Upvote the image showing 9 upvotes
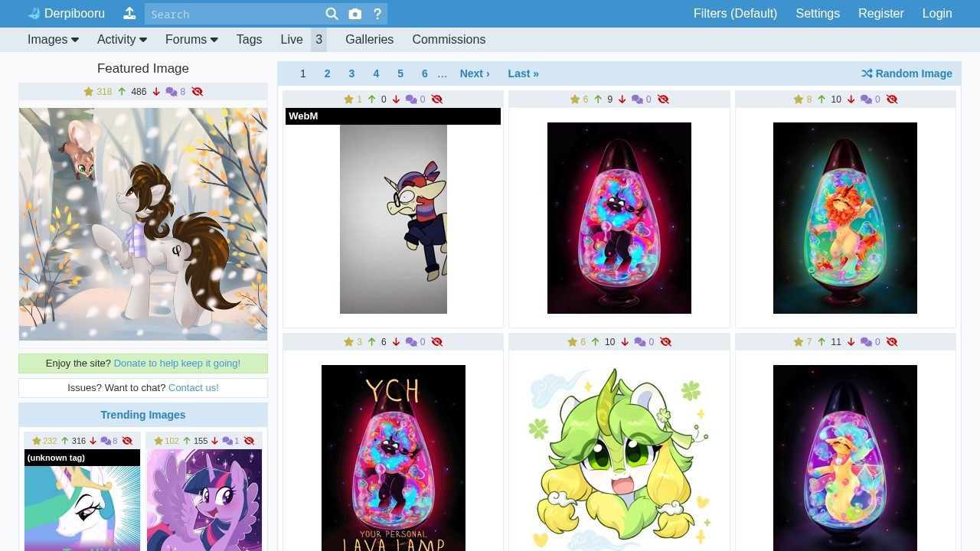The width and height of the screenshot is (980, 551). [598, 99]
